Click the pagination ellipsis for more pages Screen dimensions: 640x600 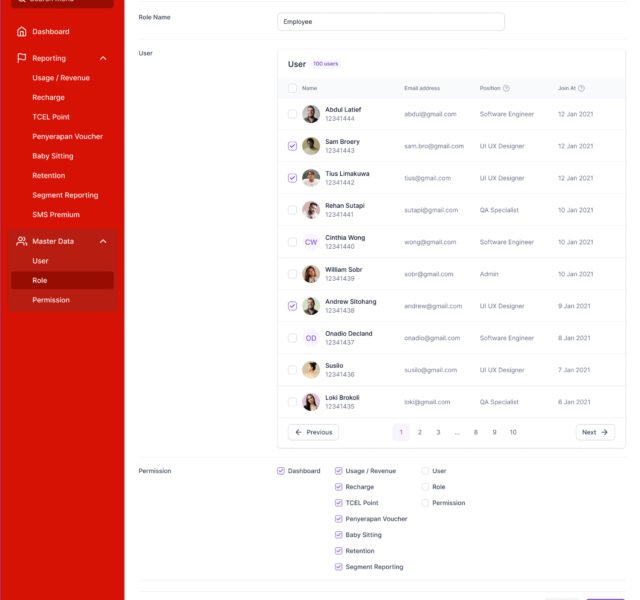[x=457, y=432]
